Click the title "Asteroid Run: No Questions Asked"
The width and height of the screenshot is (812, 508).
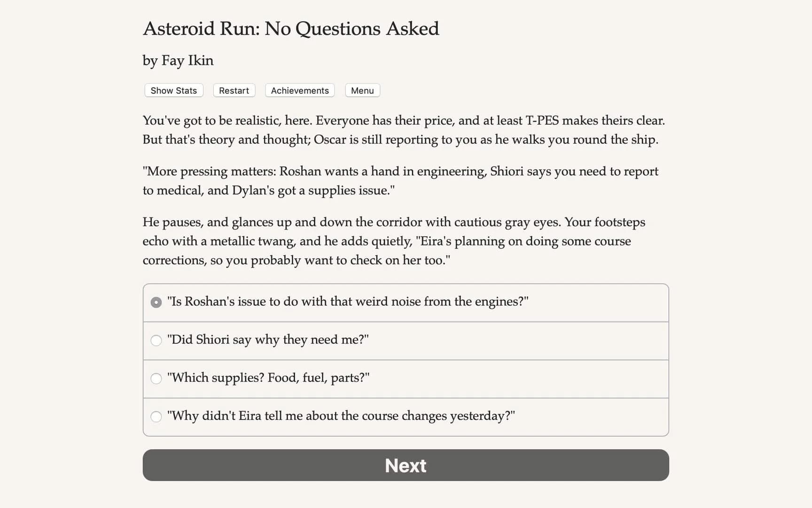click(291, 29)
